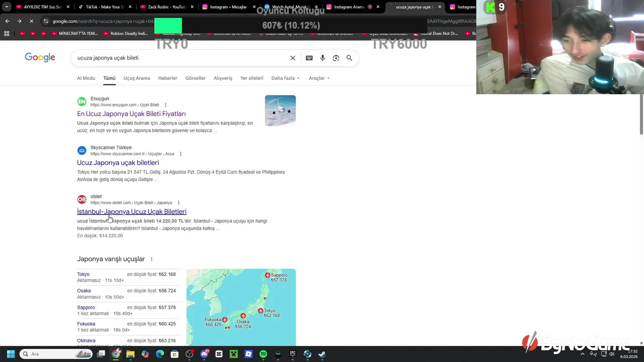Click the Enuygun site favicon

82,102
